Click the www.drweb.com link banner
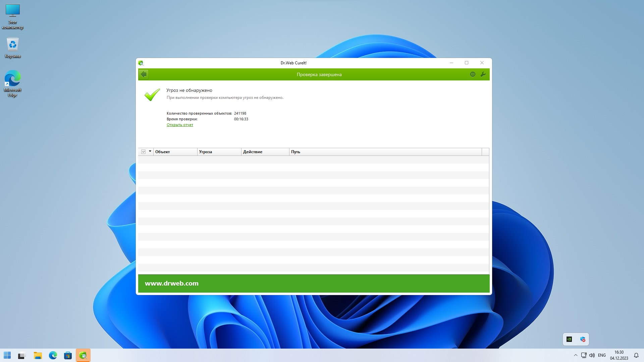The width and height of the screenshot is (644, 362). click(171, 283)
